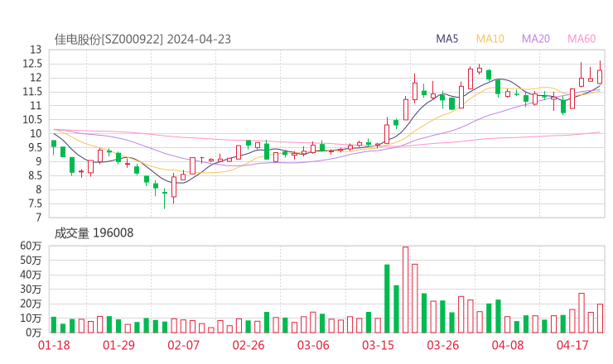Click the 03-26 date axis label
This screenshot has height=364, width=613.
click(442, 345)
